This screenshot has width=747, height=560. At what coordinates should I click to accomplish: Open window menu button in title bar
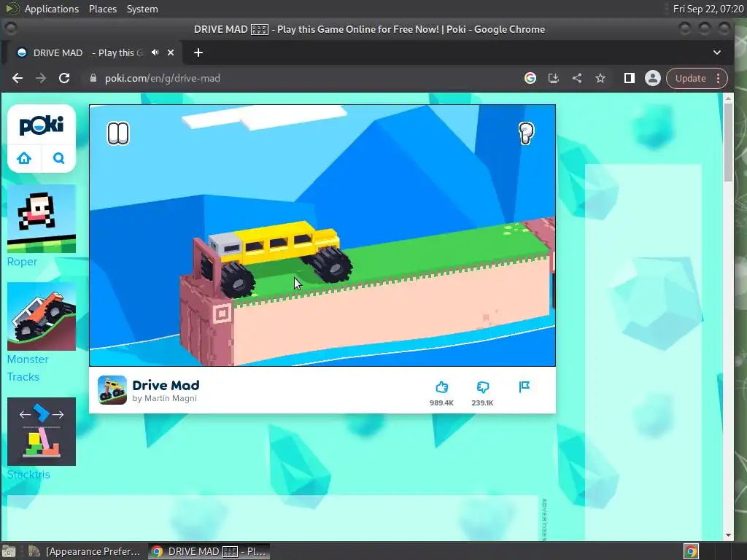point(10,29)
